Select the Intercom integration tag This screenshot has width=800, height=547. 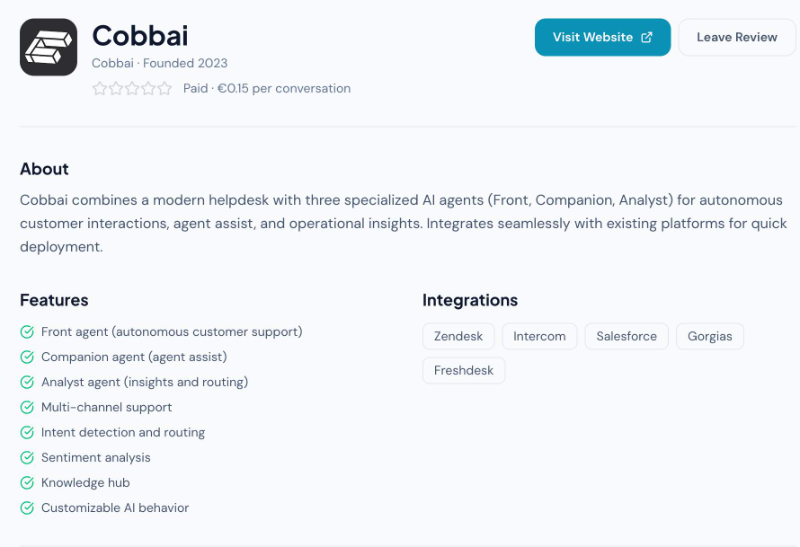click(539, 336)
